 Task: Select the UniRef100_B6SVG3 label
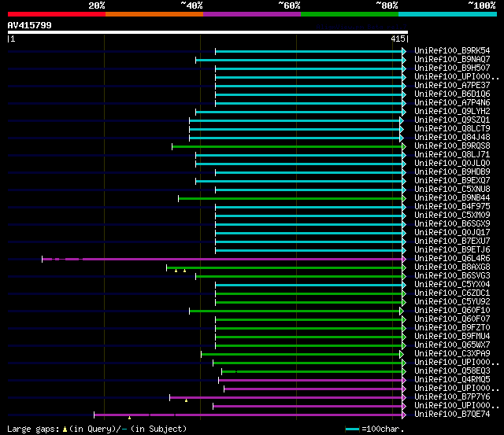452,276
